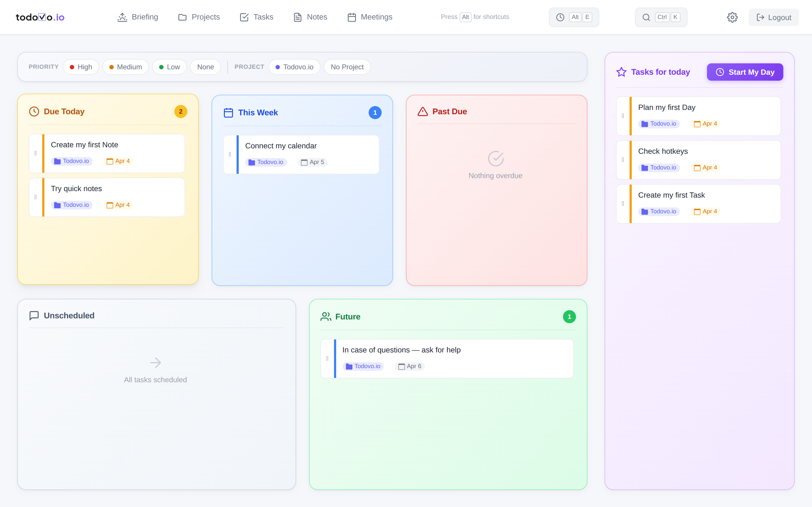The height and width of the screenshot is (507, 812).
Task: Click drag handle on In case of questions
Action: pos(327,358)
